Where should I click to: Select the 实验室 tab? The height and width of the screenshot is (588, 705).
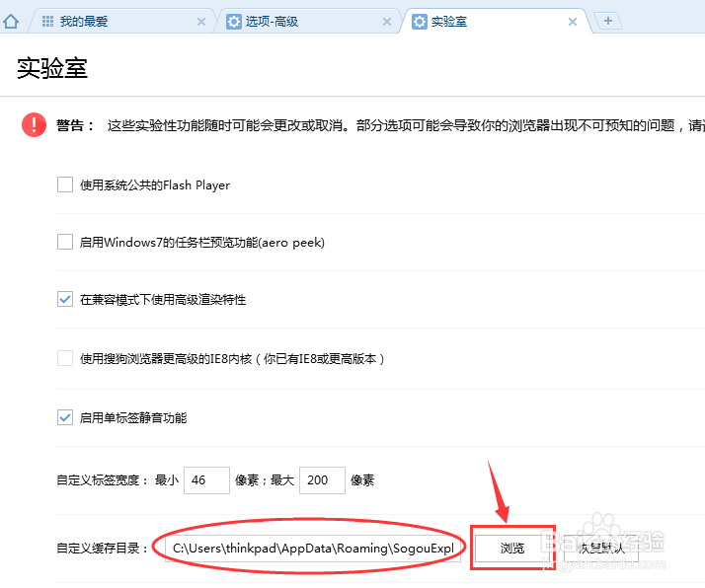tap(495, 21)
